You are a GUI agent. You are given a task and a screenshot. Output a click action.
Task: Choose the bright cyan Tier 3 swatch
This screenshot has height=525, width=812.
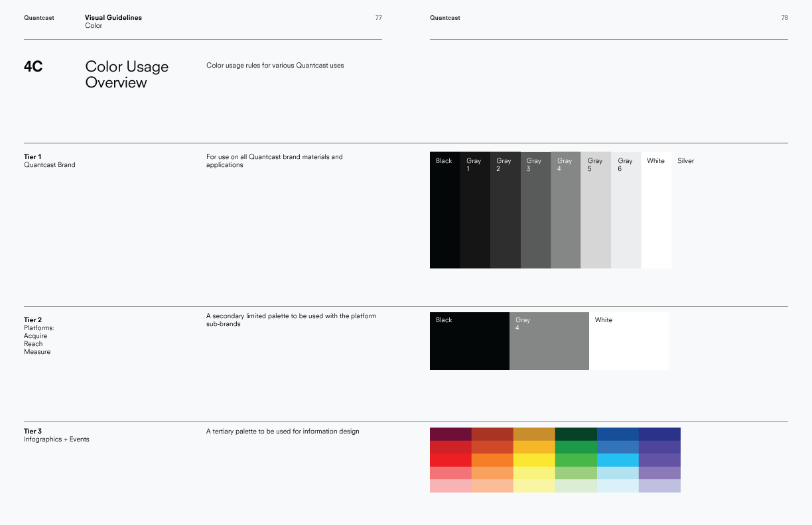coord(618,460)
